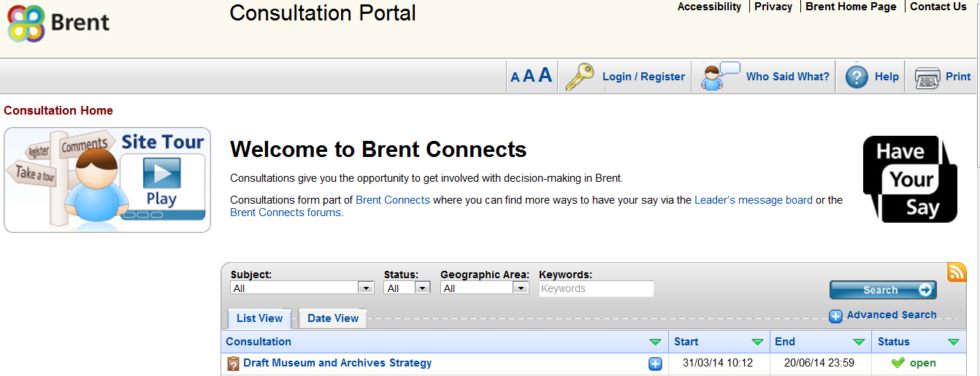Open the orange RSS feed icon
This screenshot has width=980, height=376.
coord(957,272)
